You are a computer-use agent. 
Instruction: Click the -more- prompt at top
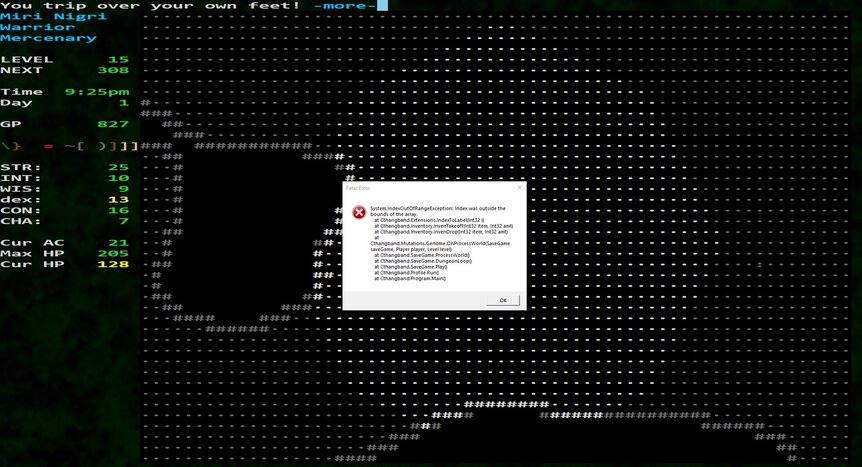tap(344, 6)
